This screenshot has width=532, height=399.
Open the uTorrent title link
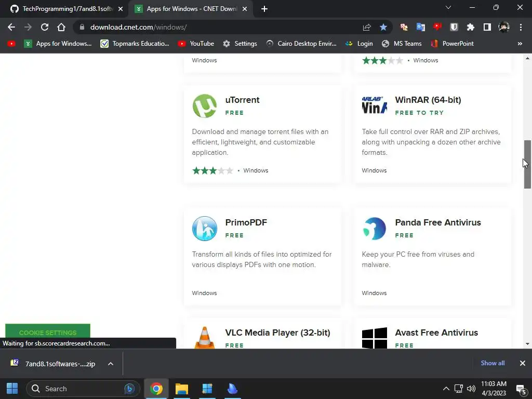242,100
